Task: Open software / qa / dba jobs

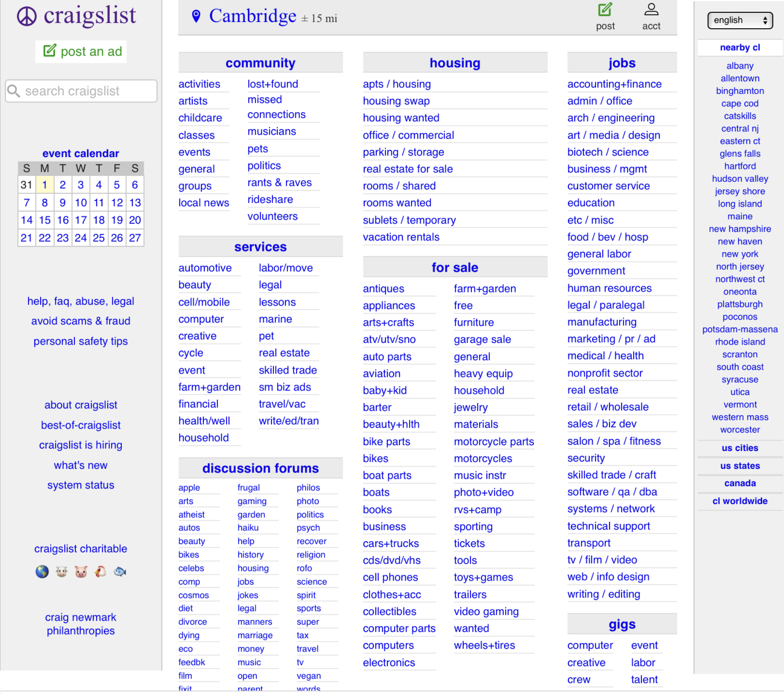Action: coord(612,492)
